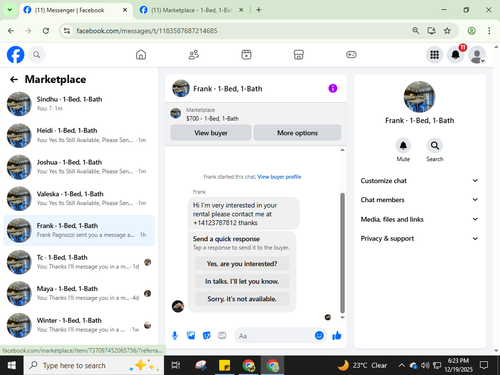The width and height of the screenshot is (500, 375).
Task: Click browser back arrow
Action: point(11,31)
